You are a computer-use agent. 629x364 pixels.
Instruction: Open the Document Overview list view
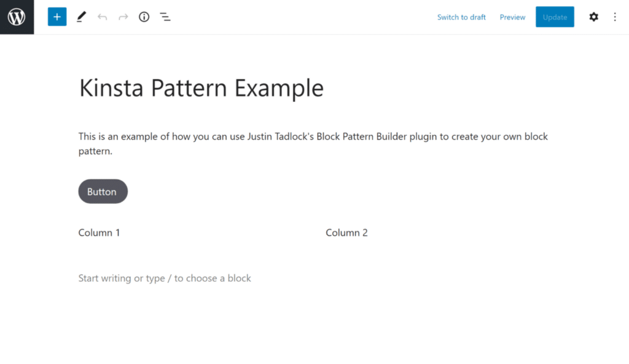point(165,17)
